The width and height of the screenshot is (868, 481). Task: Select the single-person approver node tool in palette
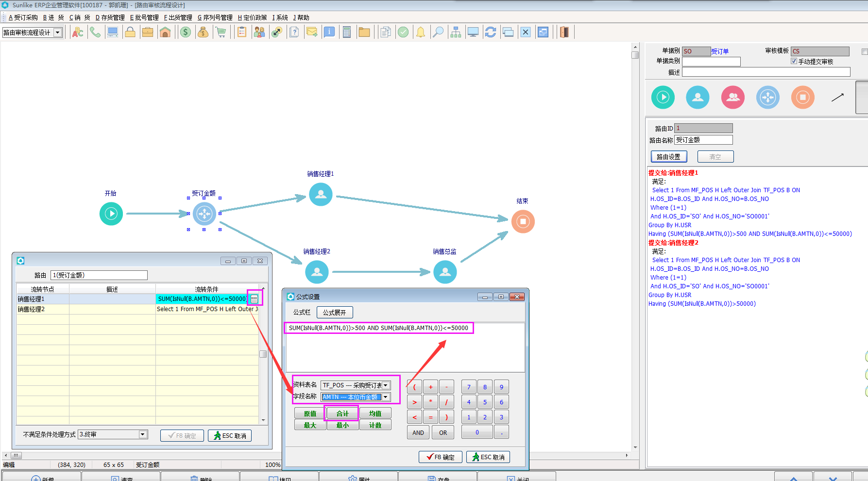[698, 97]
